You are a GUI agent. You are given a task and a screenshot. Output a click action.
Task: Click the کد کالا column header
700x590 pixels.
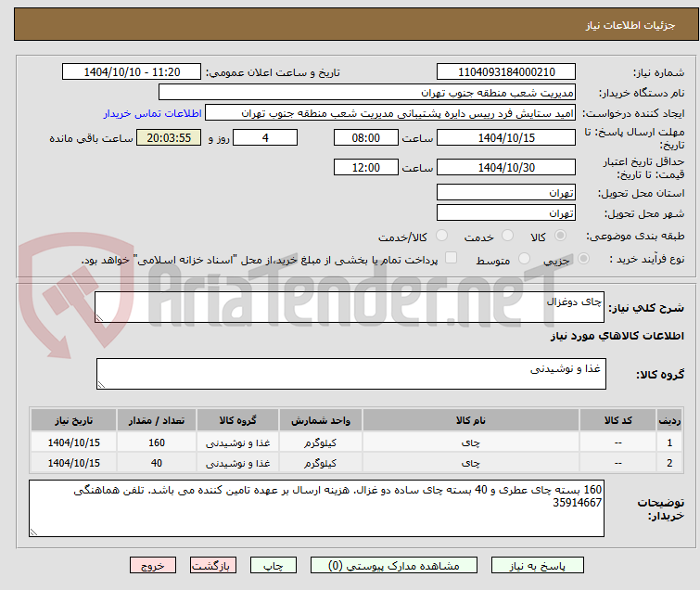(x=617, y=420)
